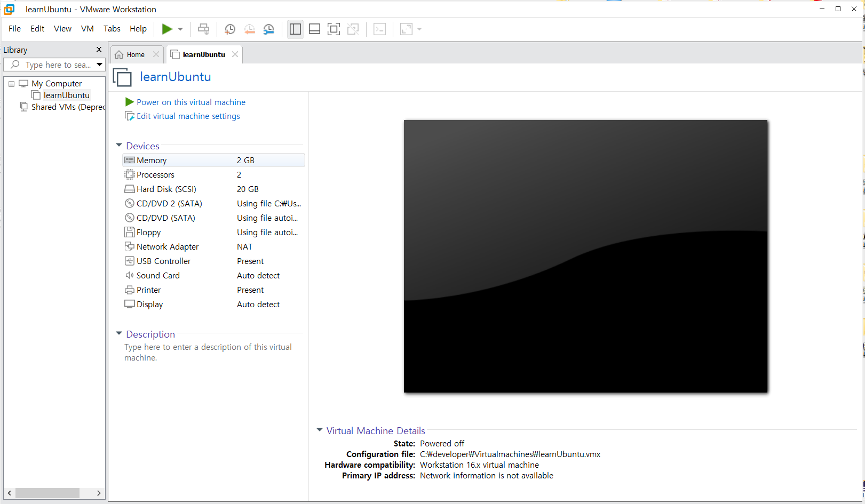This screenshot has height=504, width=865.
Task: Click the Sound Card speaker icon
Action: [130, 275]
